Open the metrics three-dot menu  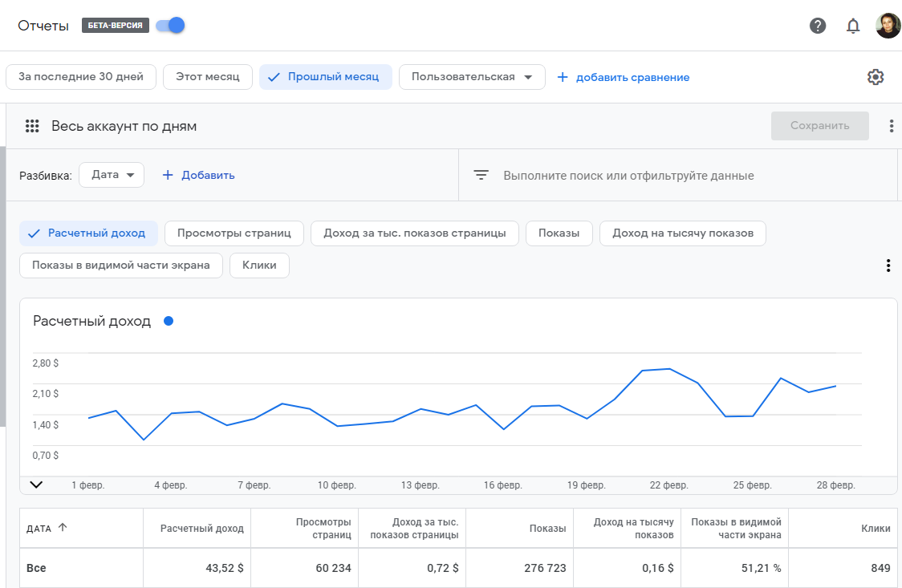[888, 266]
